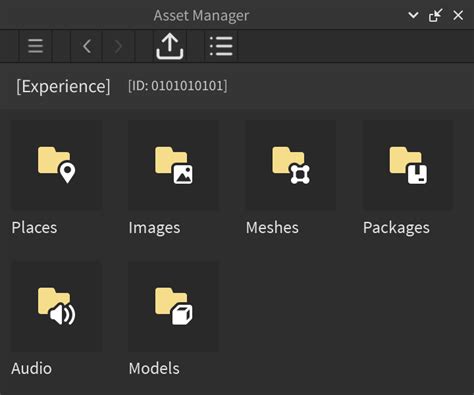This screenshot has width=474, height=395.
Task: Open the Packages folder icon
Action: tap(408, 165)
